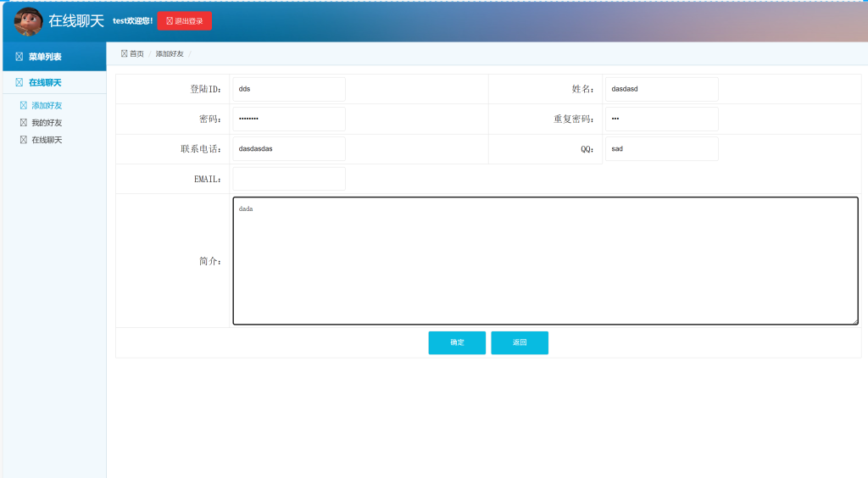Viewport: 868px width, 478px height.
Task: Go to 首页 via breadcrumb
Action: tap(136, 53)
